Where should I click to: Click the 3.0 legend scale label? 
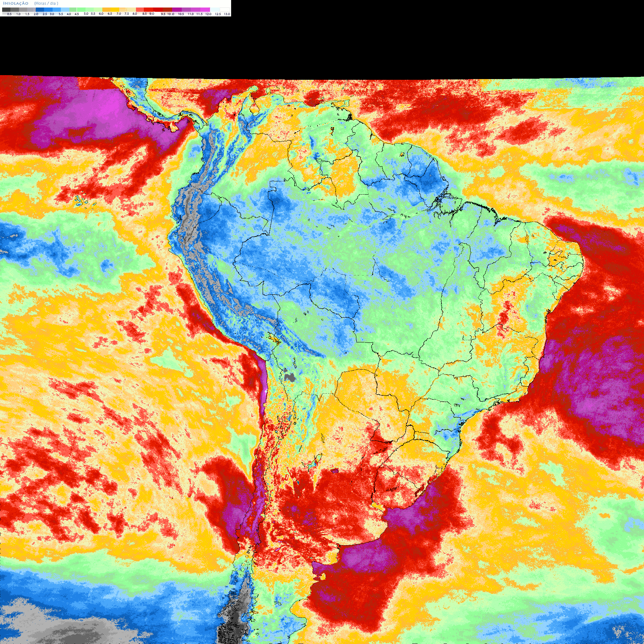point(52,14)
